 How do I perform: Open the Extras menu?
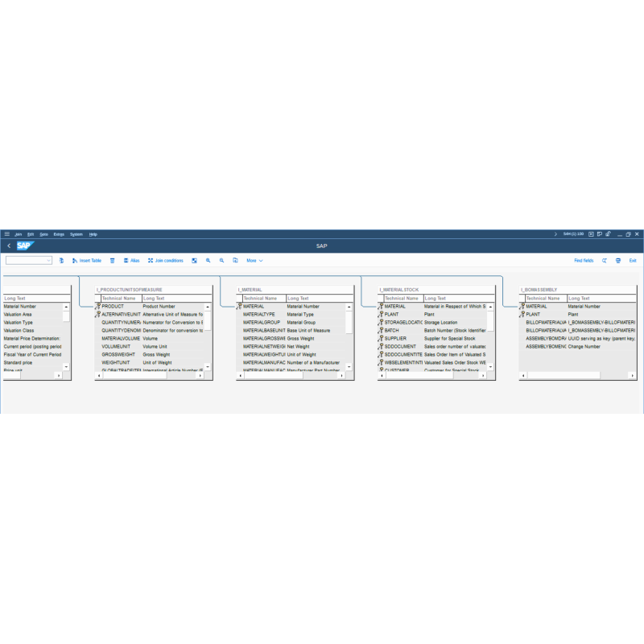[x=59, y=233]
